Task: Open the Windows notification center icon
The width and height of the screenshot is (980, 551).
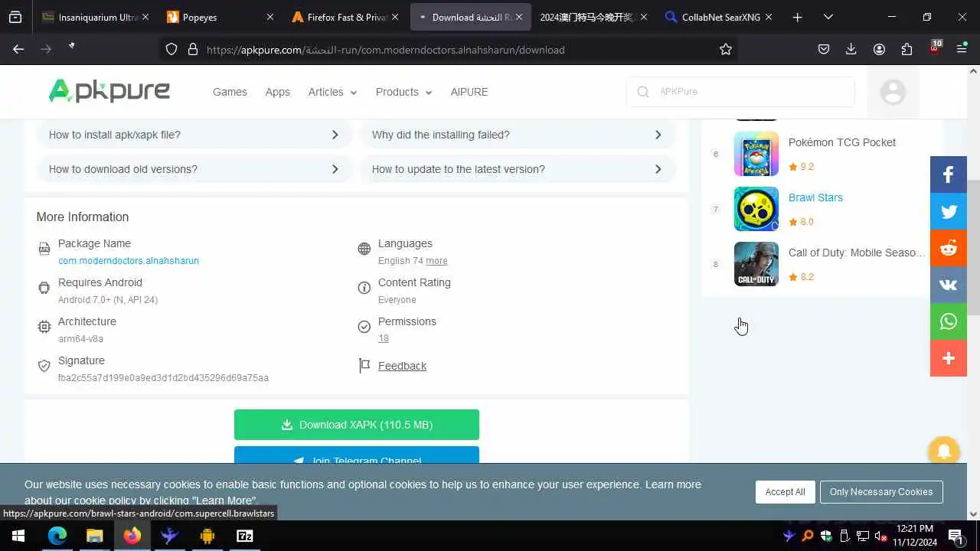Action: (x=956, y=536)
